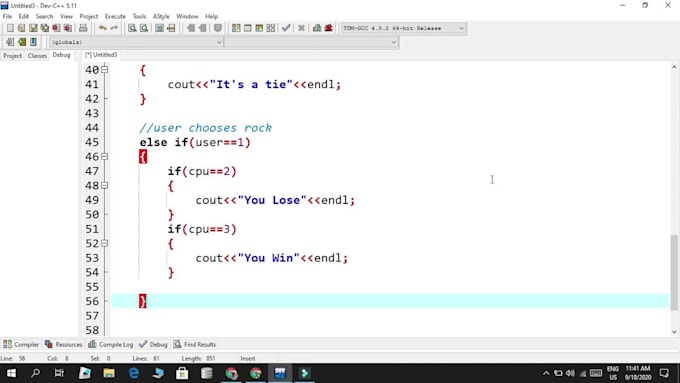Open Windows taskbar search

pos(35,373)
